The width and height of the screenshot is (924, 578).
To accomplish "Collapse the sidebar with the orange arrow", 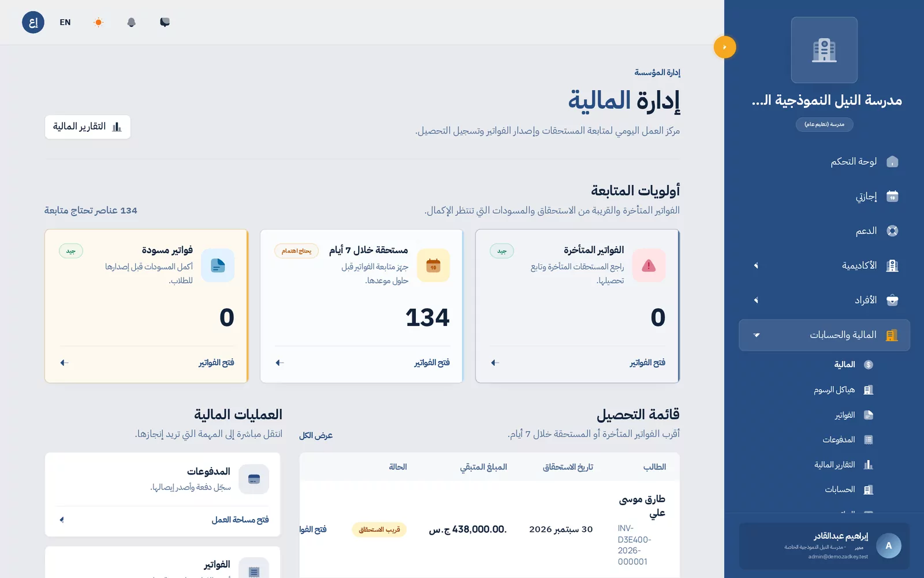I will 725,47.
